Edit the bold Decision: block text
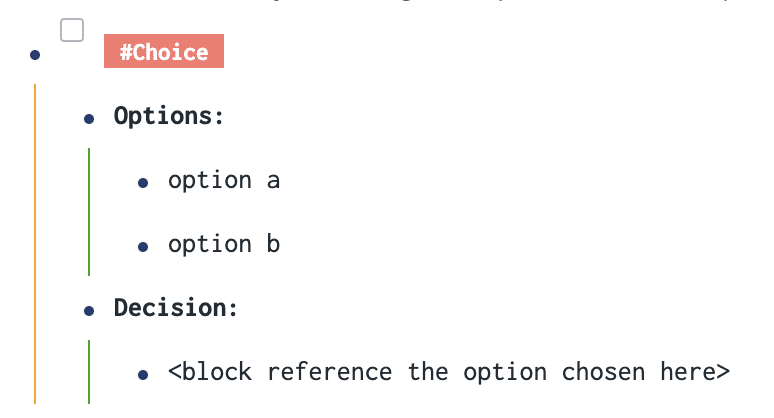774x418 pixels. click(176, 308)
